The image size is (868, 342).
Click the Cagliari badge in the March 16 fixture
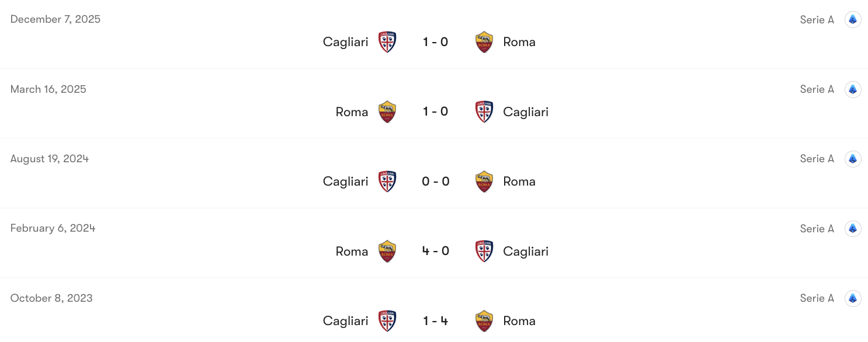[x=484, y=111]
